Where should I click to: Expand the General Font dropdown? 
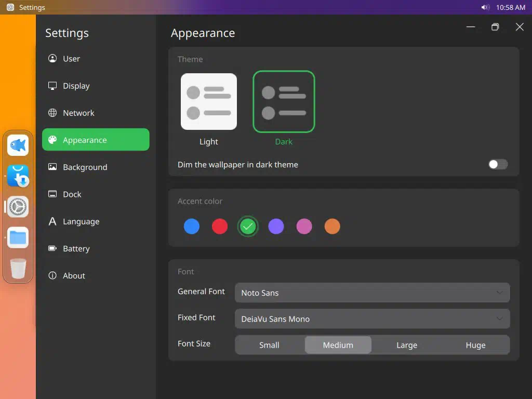[x=372, y=293]
